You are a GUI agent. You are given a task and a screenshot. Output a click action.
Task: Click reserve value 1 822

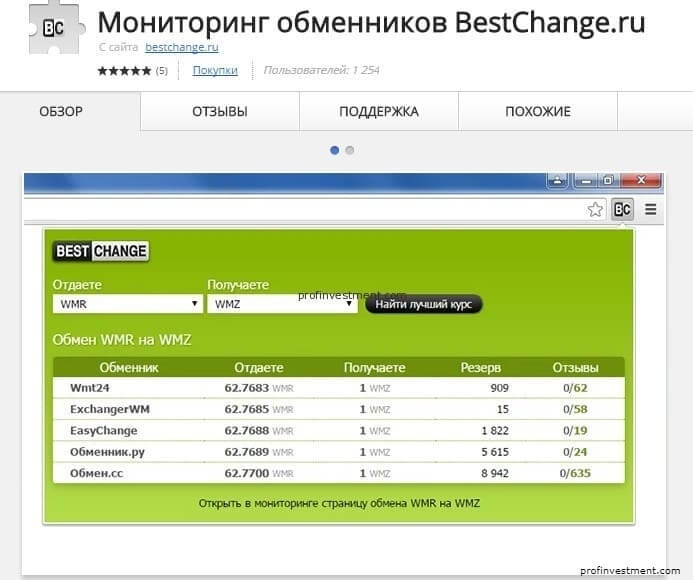495,431
